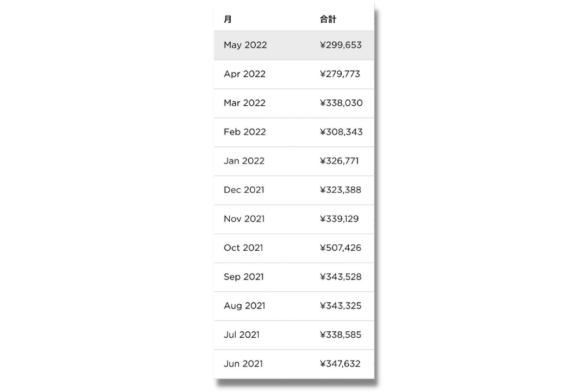Click the 月 column header
588x392 pixels.
click(227, 19)
